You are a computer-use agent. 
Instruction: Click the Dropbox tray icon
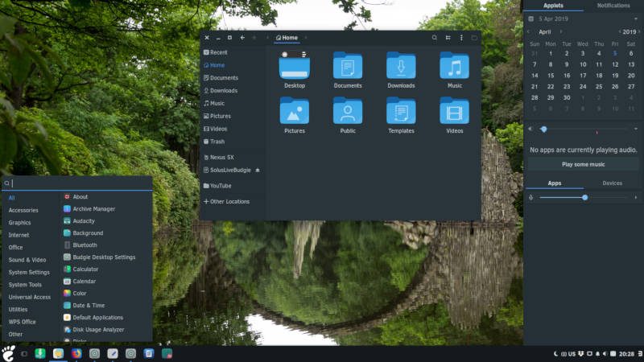(580, 354)
